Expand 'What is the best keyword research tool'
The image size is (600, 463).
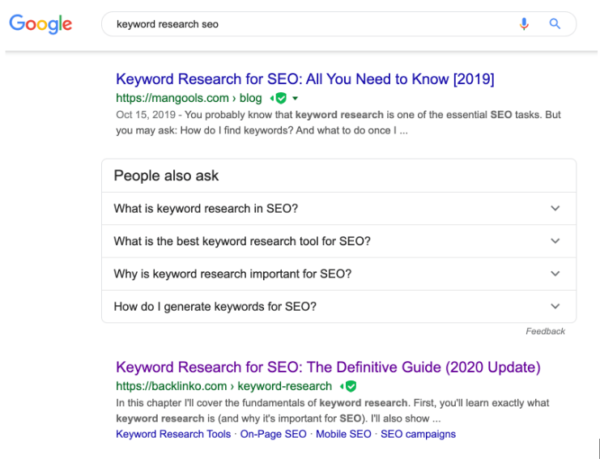point(339,241)
